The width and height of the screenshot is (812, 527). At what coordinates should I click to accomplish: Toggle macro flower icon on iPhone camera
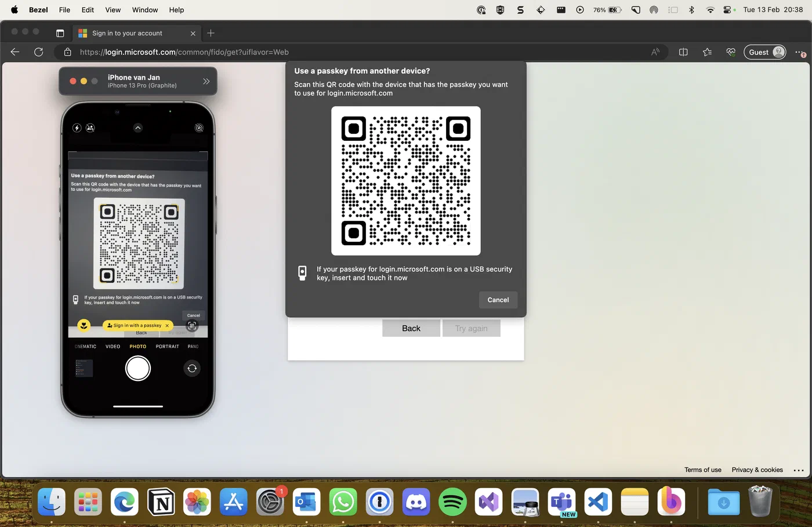[x=84, y=325]
